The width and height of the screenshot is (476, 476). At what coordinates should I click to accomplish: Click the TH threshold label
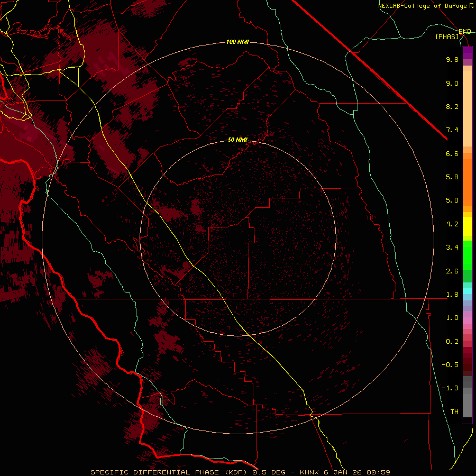pos(454,412)
